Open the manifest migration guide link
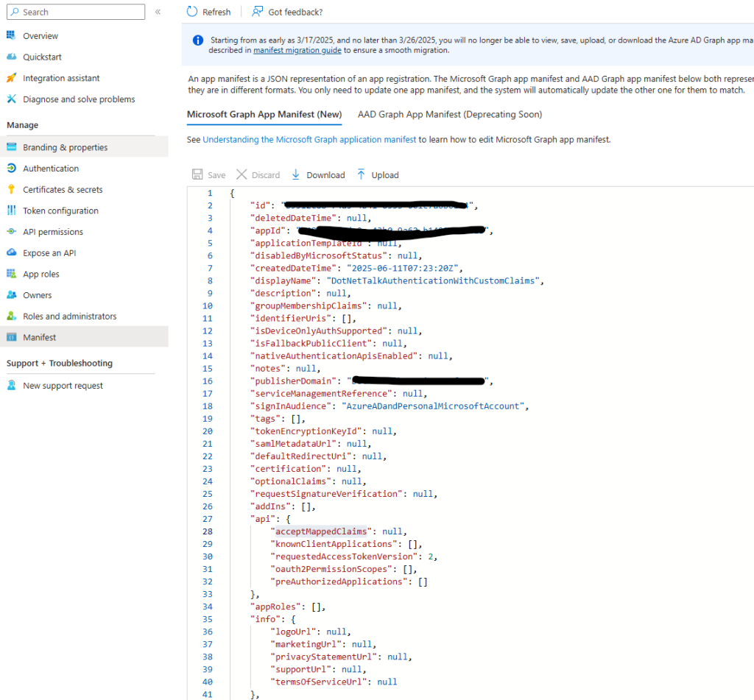 [297, 51]
